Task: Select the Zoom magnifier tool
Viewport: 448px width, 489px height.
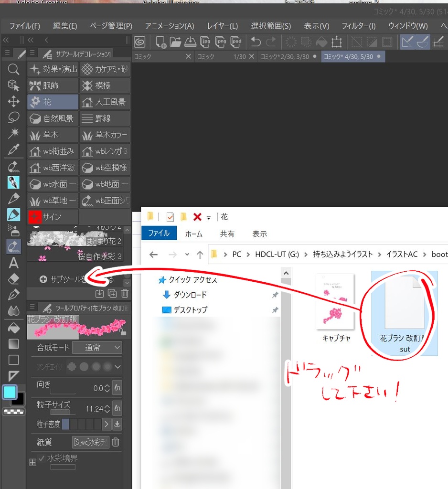Action: 13,69
